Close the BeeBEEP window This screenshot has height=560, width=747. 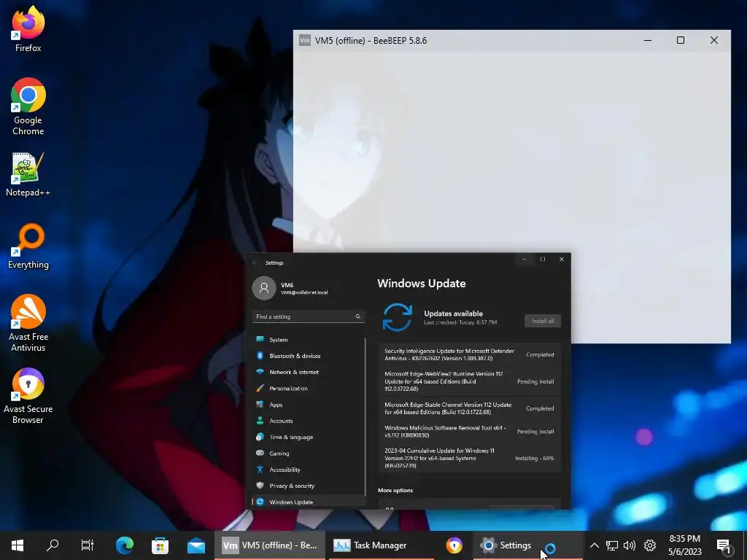(713, 41)
